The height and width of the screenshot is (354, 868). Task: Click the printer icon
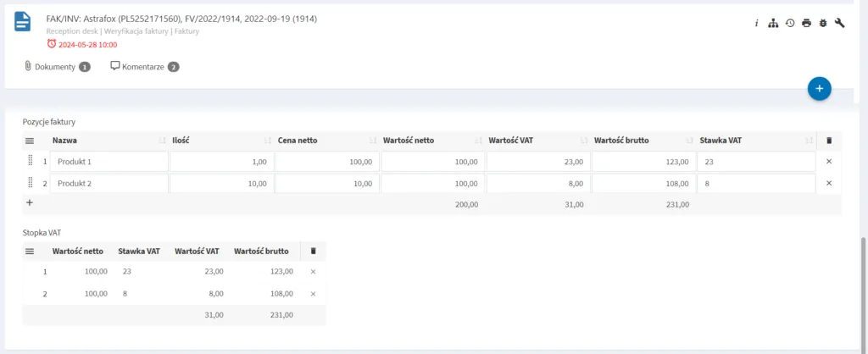click(807, 23)
